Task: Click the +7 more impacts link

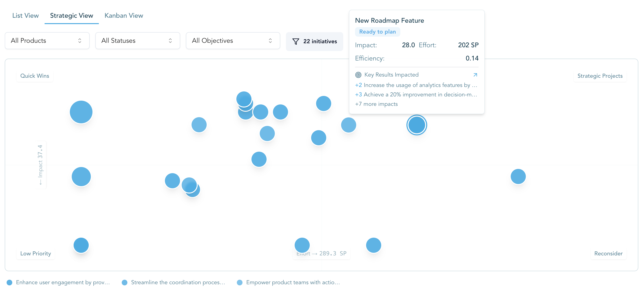Action: point(376,104)
